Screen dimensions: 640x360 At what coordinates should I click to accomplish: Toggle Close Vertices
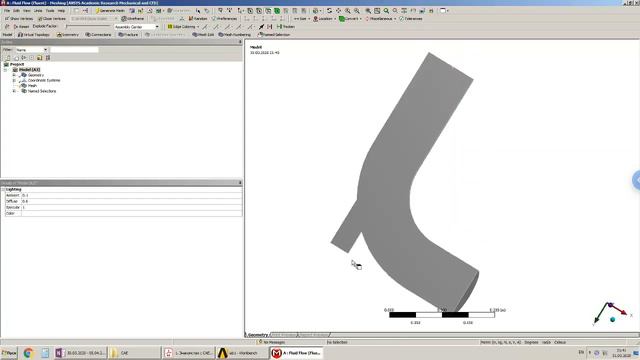click(x=52, y=19)
